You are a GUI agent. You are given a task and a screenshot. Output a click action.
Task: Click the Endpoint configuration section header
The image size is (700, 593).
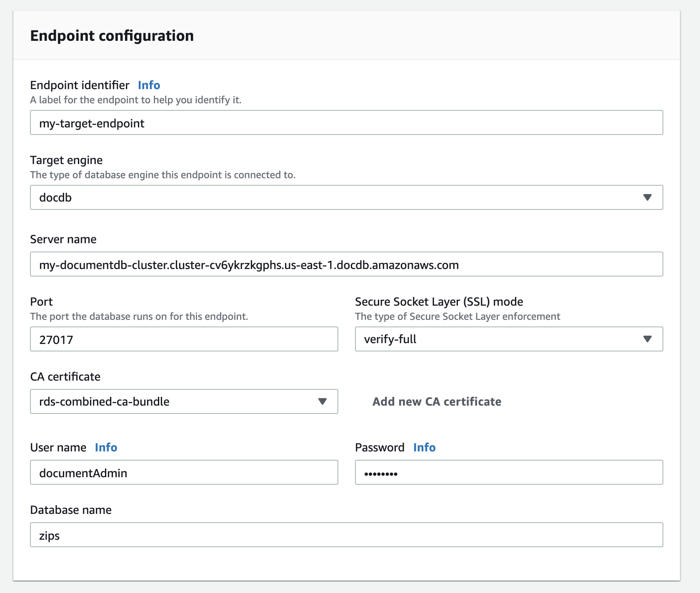[x=112, y=36]
